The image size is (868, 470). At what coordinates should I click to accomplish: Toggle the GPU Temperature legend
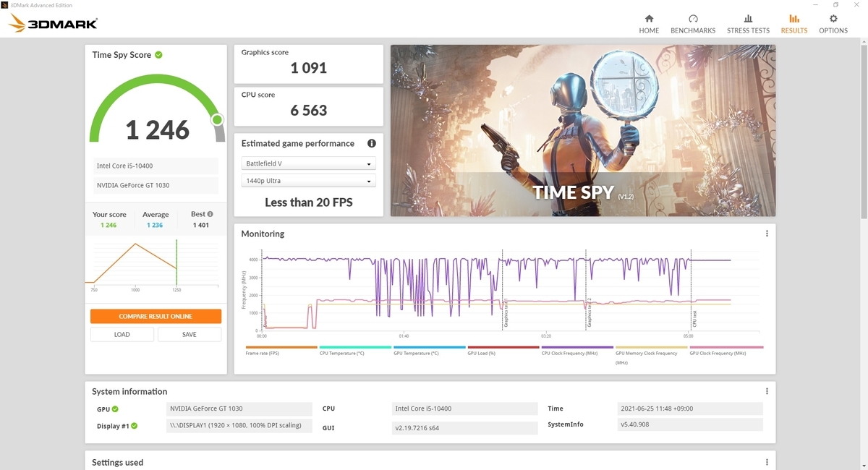[x=430, y=350]
